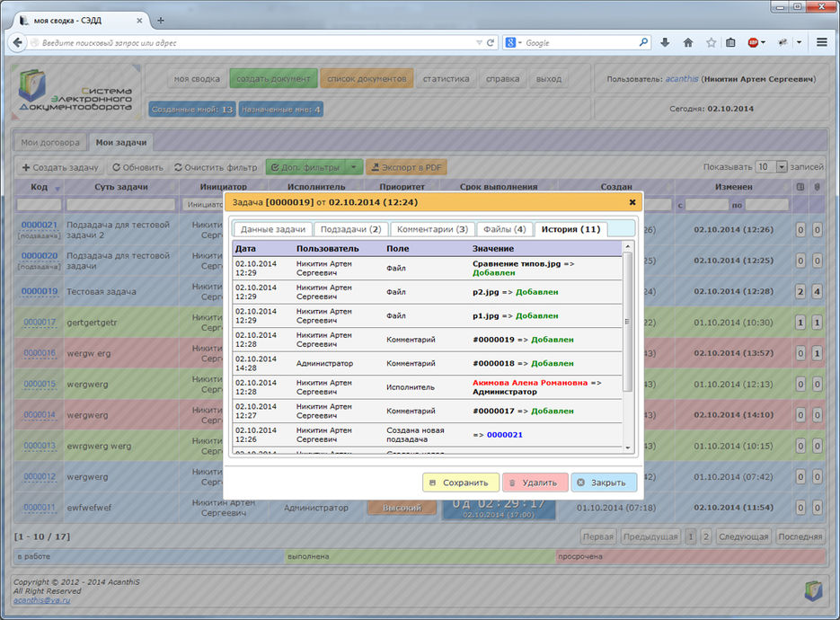Click the Очистить фильтр button
Image resolution: width=840 pixels, height=620 pixels.
click(x=216, y=167)
